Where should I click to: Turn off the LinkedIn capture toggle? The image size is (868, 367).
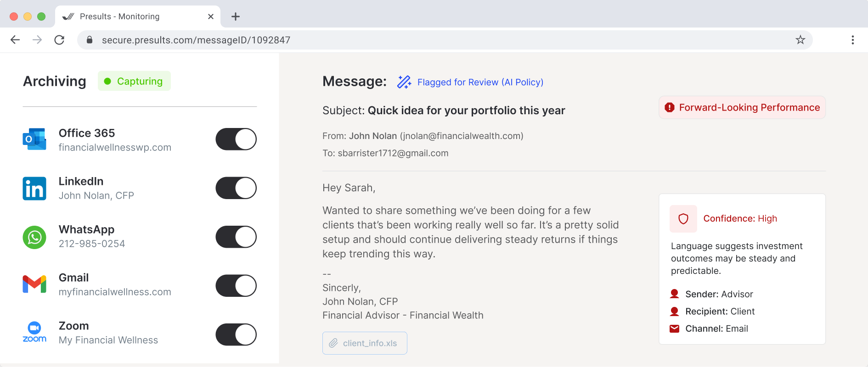pyautogui.click(x=236, y=188)
